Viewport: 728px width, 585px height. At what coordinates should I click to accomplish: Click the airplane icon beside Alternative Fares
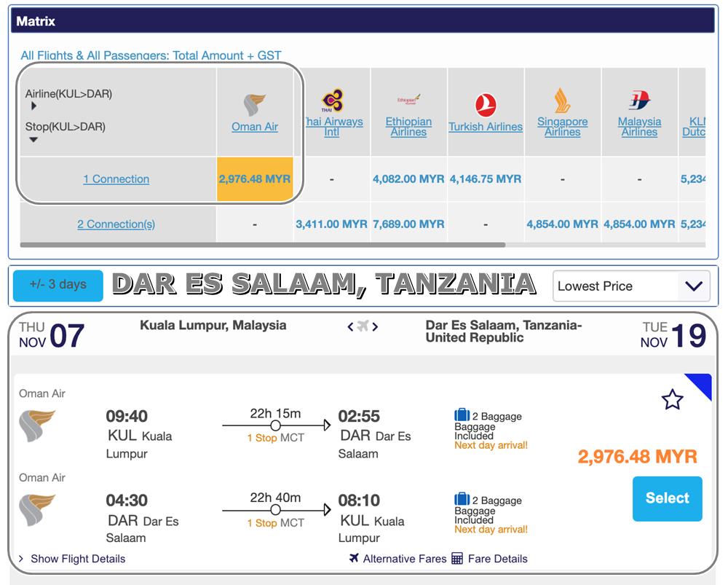[354, 558]
